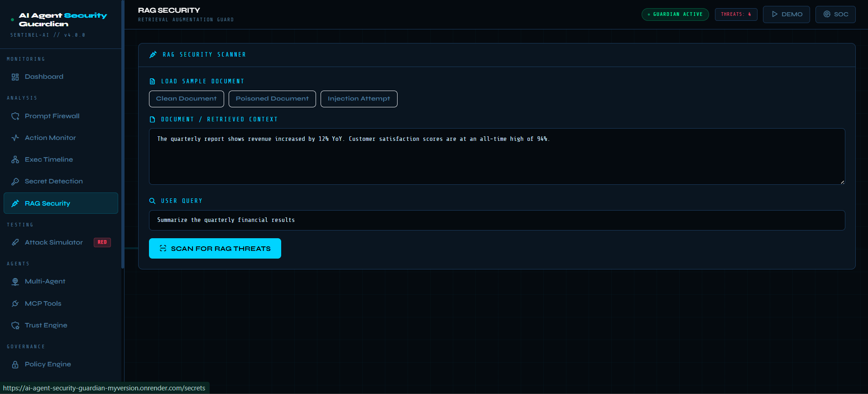This screenshot has width=868, height=394.
Task: Click the GOVERNANCE section header
Action: pyautogui.click(x=26, y=346)
